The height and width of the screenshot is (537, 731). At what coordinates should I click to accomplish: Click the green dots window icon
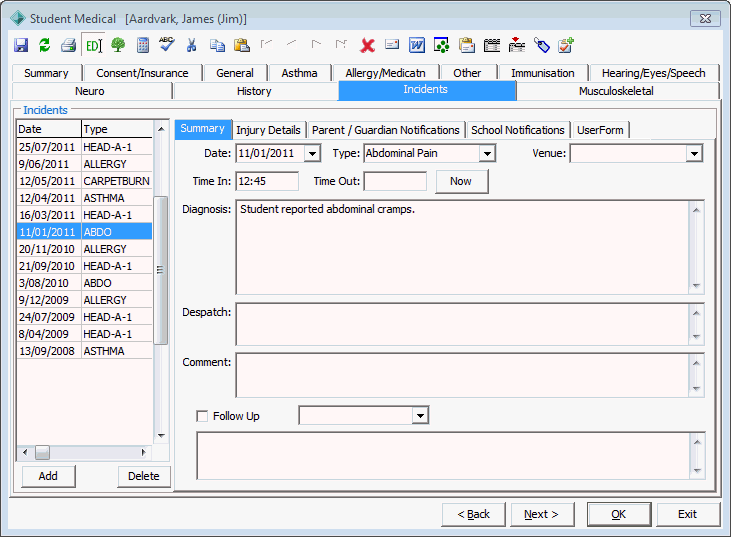pyautogui.click(x=441, y=45)
